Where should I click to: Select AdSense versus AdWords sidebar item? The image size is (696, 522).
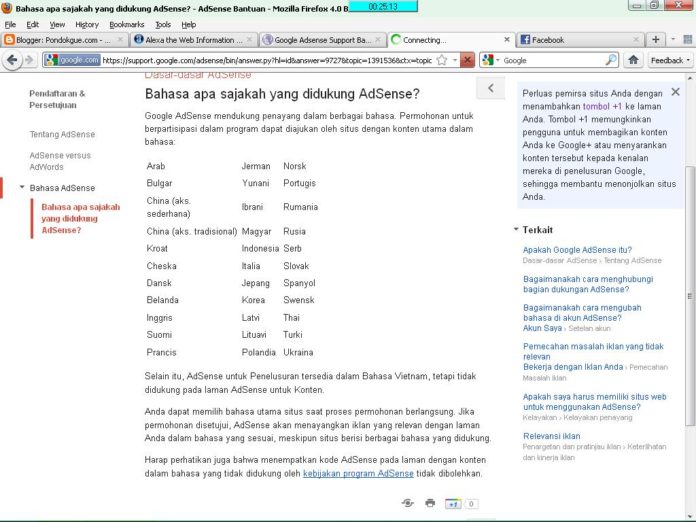pyautogui.click(x=60, y=161)
